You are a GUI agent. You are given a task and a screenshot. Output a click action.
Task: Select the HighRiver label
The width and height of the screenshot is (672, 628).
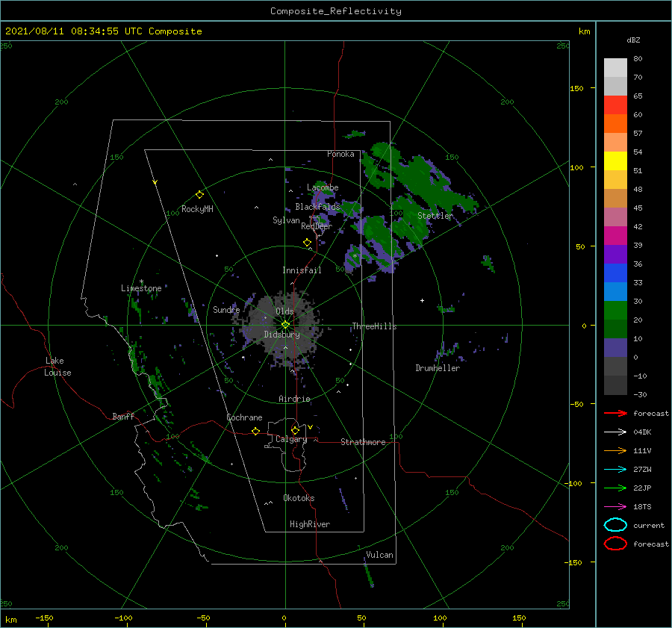point(310,524)
